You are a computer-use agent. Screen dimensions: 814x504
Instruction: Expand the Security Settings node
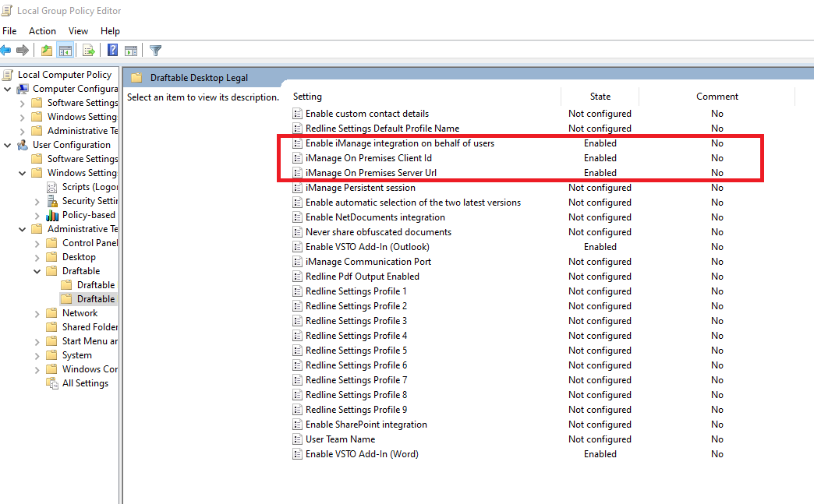click(37, 201)
